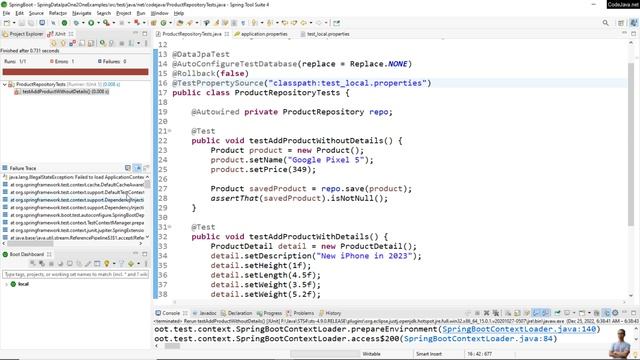
Task: Click Boot Dashboard green diamond icon
Action: (x=131, y=264)
